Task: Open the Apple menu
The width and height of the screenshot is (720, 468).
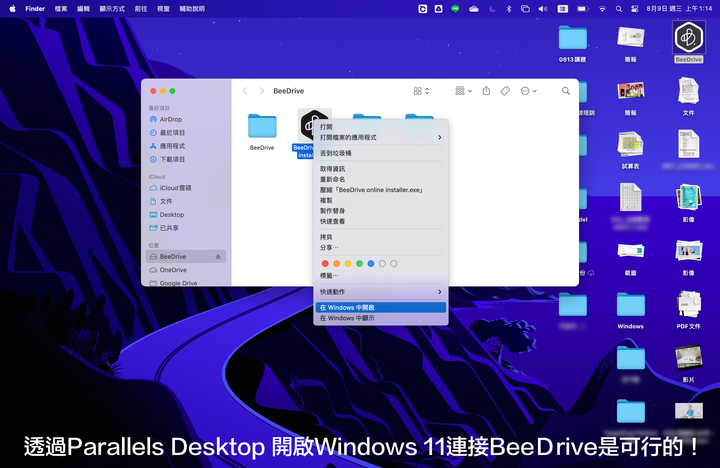Action: tap(12, 9)
